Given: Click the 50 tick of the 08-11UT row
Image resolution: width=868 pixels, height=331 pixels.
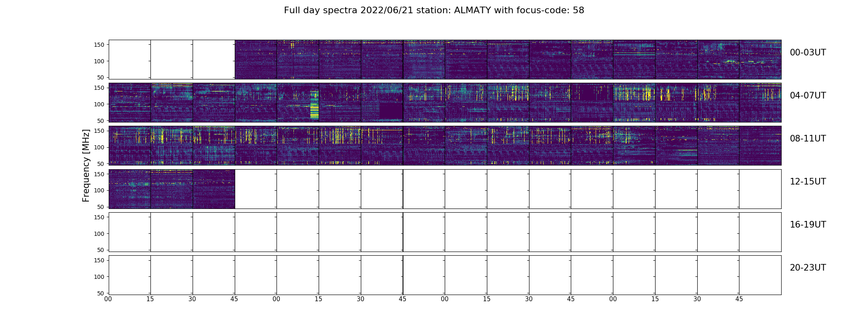Looking at the screenshot, I should click(x=100, y=164).
